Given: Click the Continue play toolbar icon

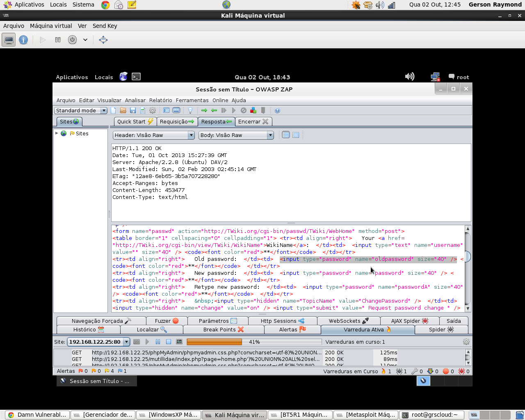Looking at the screenshot, I should 234,110.
